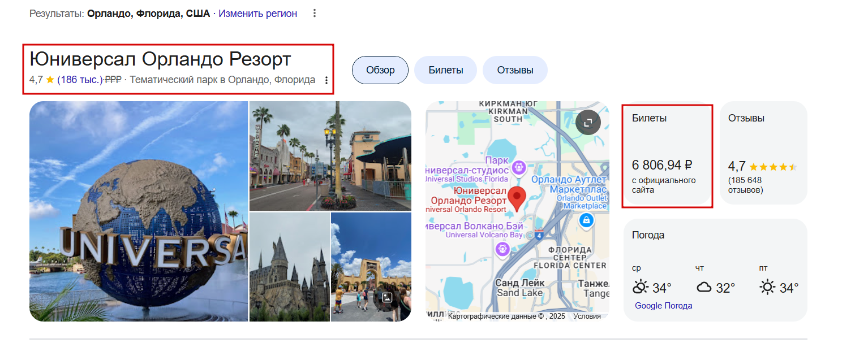The height and width of the screenshot is (356, 868).
Task: Click the 'с официального сайта' text
Action: click(x=664, y=185)
